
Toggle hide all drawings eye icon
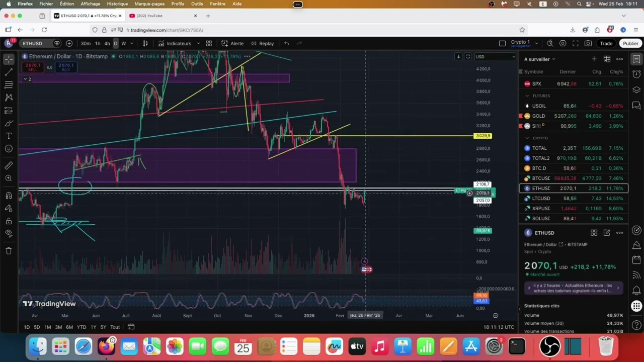point(9,233)
